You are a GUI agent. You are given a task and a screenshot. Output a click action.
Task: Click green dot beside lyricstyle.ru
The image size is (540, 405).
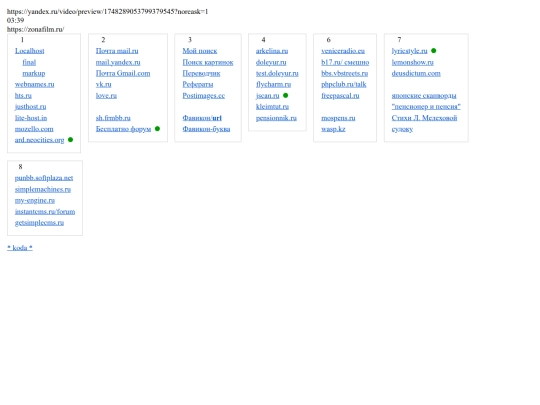[x=434, y=51]
